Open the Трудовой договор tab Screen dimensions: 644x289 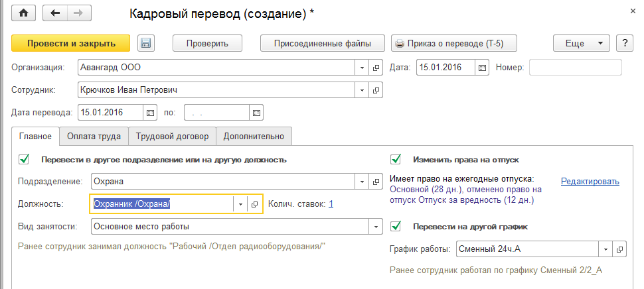(172, 137)
